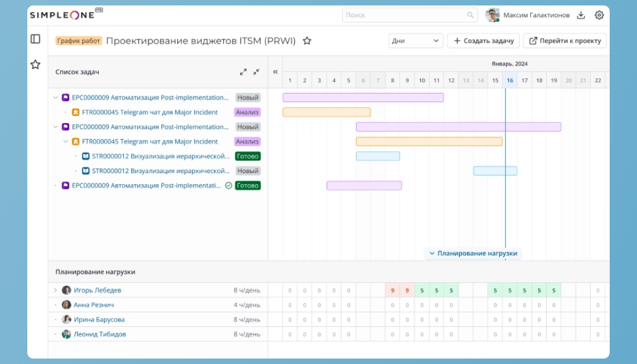Collapse nested FTR0000045 Telegram feature
Screen dimensions: 637x364
[66, 141]
